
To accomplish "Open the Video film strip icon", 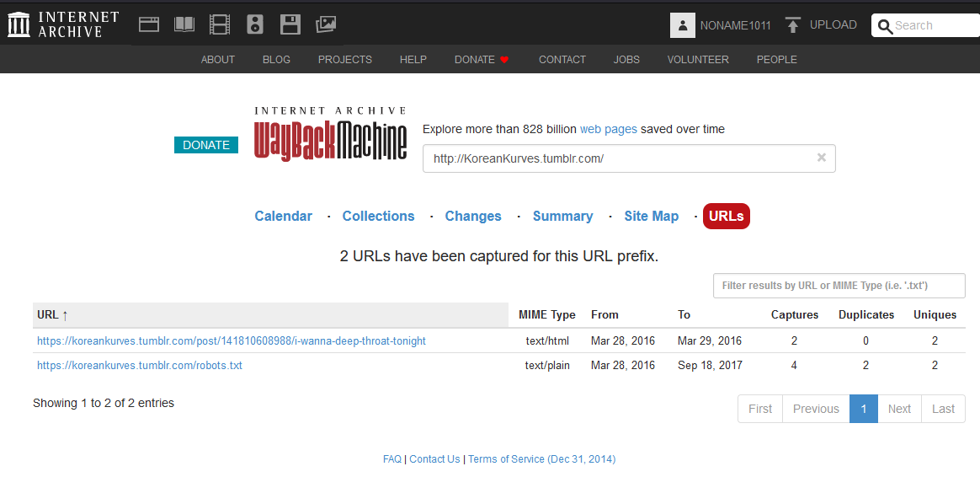I will point(220,24).
